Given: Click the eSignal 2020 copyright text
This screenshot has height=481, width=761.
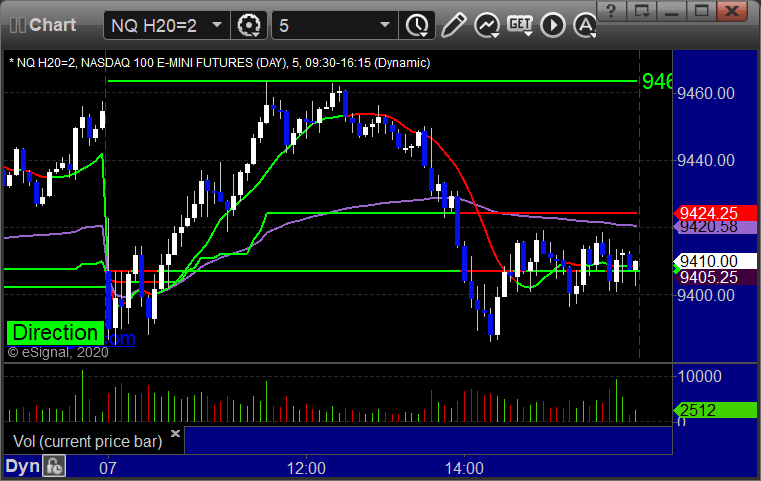Looking at the screenshot, I should (58, 352).
